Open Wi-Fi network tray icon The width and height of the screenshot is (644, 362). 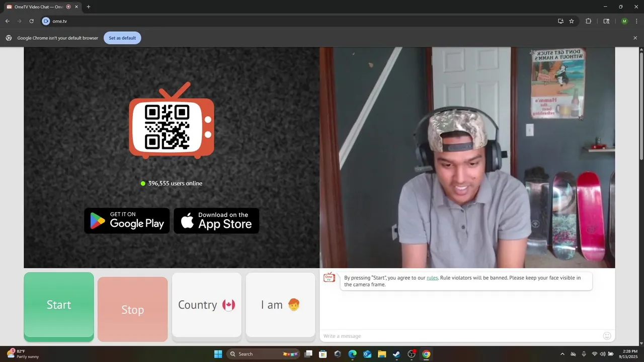pyautogui.click(x=595, y=354)
